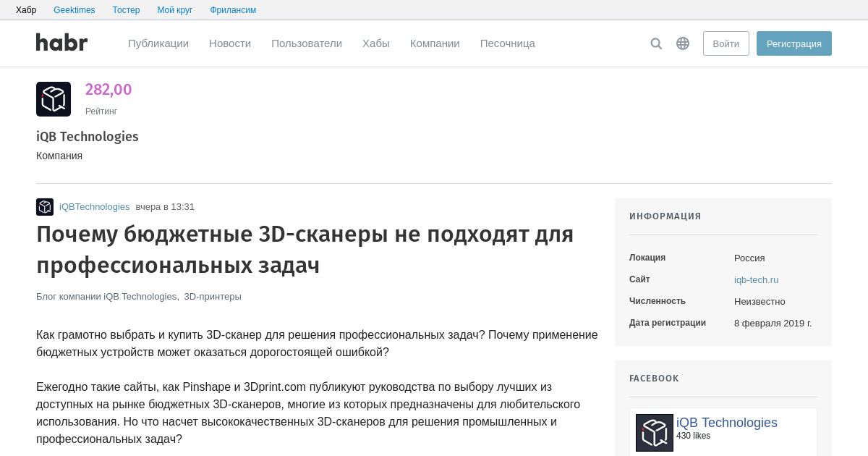868x456 pixels.
Task: Open iQB Technologies Facebook page link
Action: 727,423
